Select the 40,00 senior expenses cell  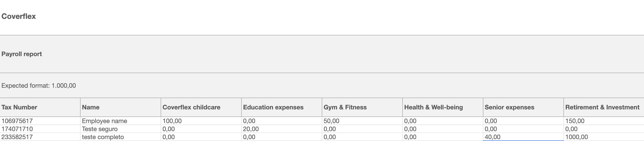523,137
